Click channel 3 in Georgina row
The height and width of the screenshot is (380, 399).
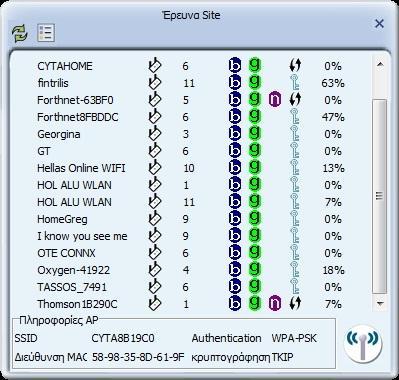pyautogui.click(x=186, y=134)
